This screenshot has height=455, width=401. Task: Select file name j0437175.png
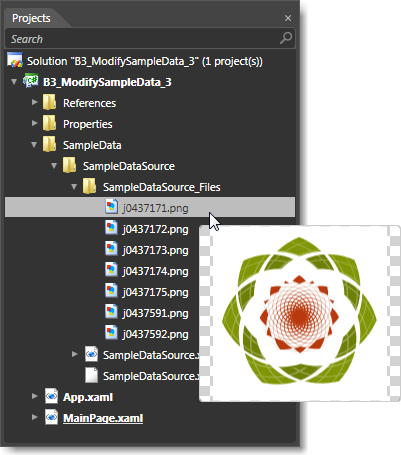[155, 292]
